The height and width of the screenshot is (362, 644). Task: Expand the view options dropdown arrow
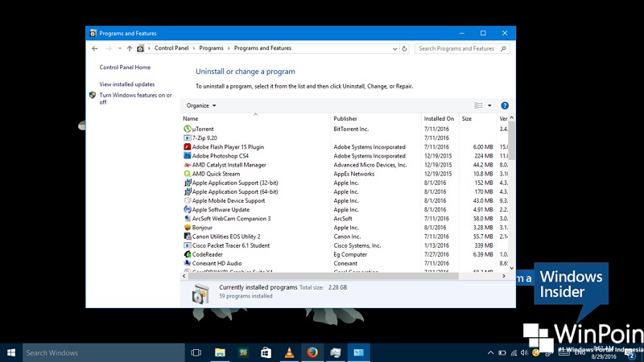pos(489,105)
